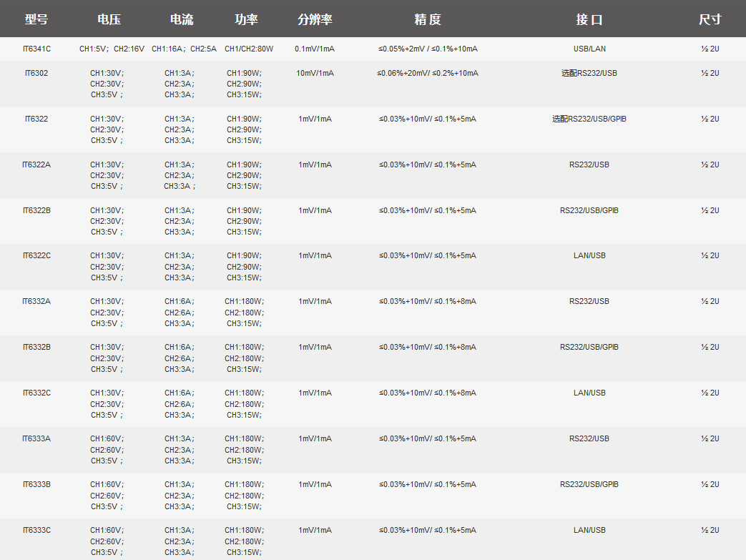Click the 型号 column header
Viewport: 746px width, 560px height.
click(36, 19)
